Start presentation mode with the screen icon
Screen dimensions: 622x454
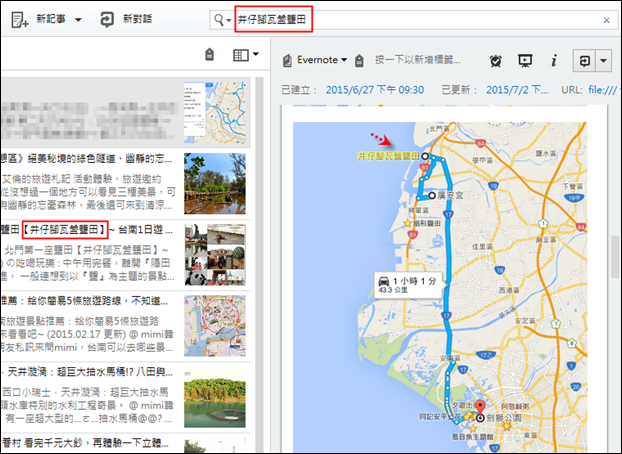(525, 60)
